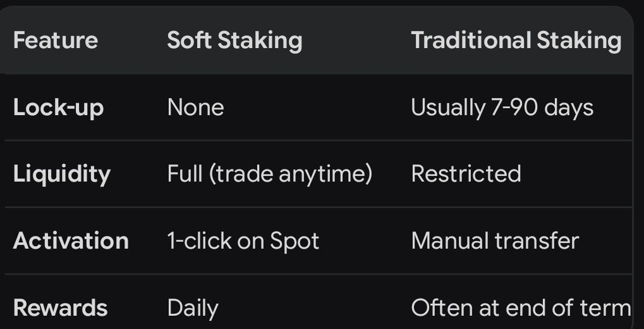Select the Lock-up row label
Screen dimensions: 644x329
58,108
